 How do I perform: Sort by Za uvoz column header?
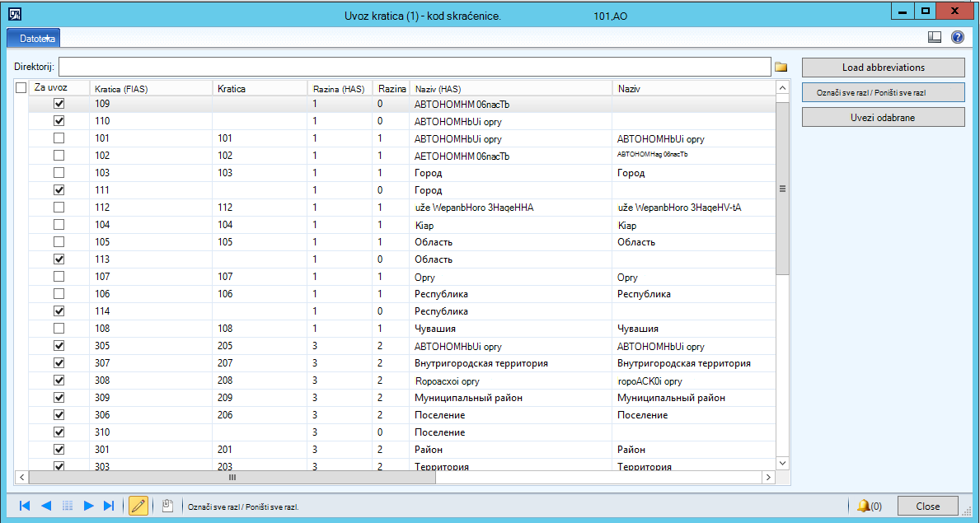(59, 88)
